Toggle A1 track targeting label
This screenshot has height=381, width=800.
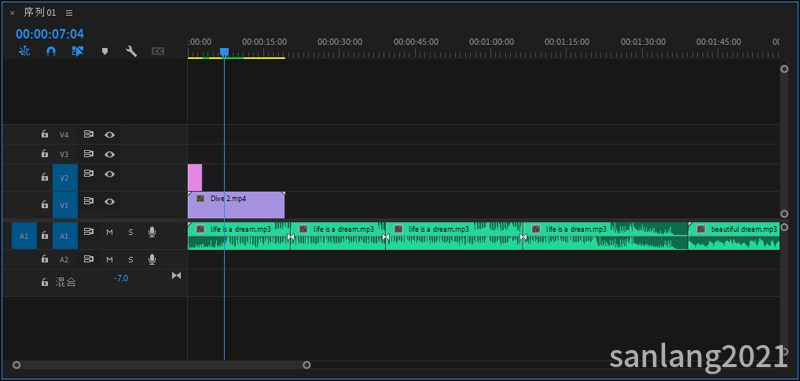65,236
